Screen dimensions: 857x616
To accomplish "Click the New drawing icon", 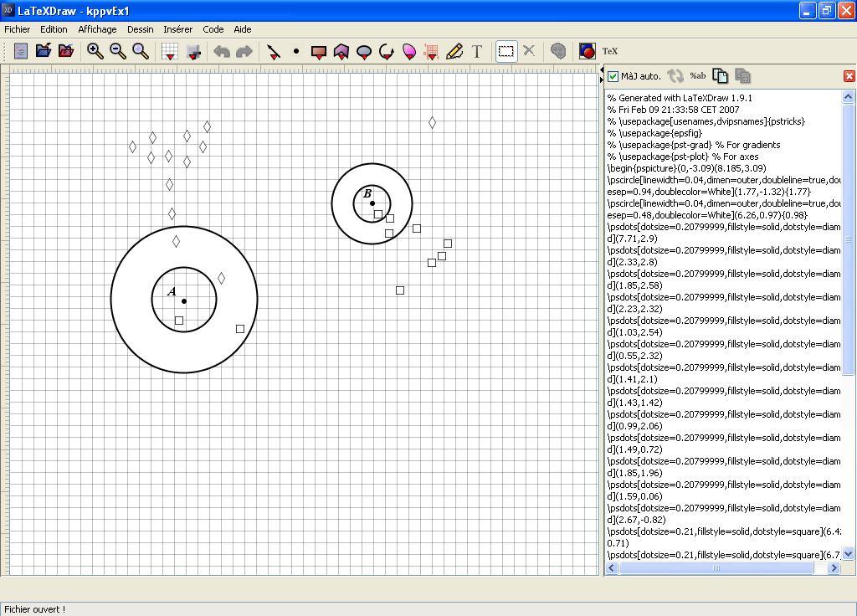I will (21, 51).
